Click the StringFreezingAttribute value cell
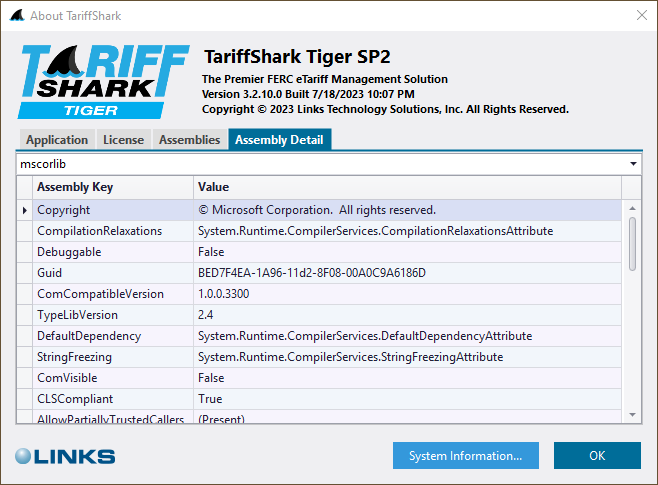This screenshot has height=485, width=658. 407,357
